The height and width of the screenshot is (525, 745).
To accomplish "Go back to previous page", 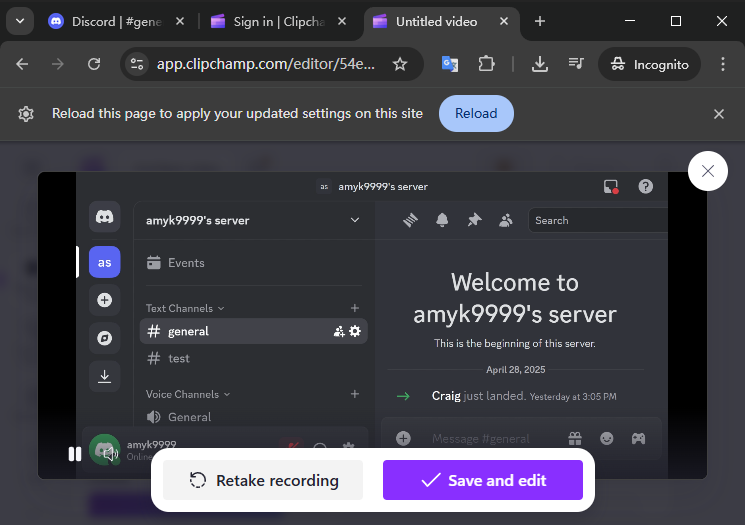I will [x=22, y=64].
